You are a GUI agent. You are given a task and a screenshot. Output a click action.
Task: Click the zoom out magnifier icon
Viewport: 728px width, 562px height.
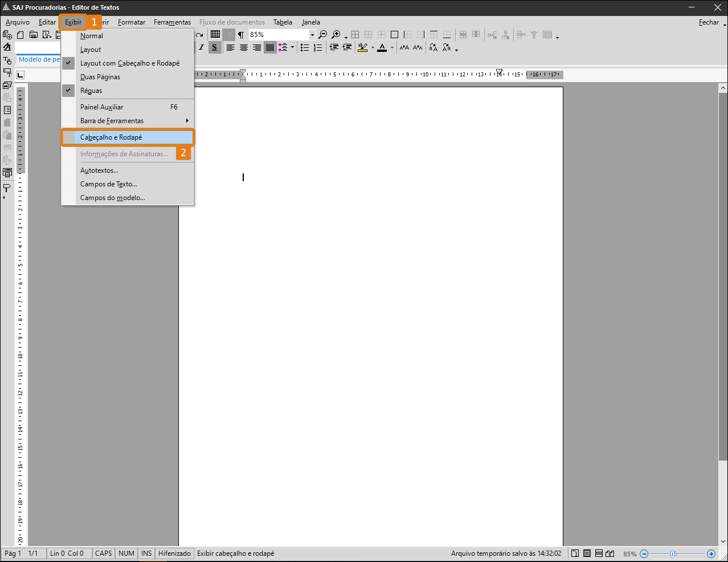coord(322,35)
